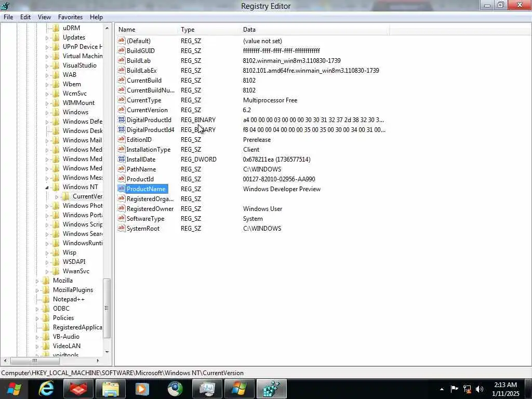The width and height of the screenshot is (532, 399).
Task: Click the SystemRoot value icon
Action: tap(122, 229)
